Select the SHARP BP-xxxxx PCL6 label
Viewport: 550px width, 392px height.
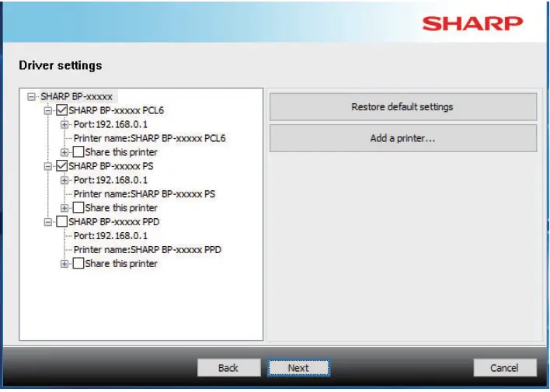click(x=116, y=110)
